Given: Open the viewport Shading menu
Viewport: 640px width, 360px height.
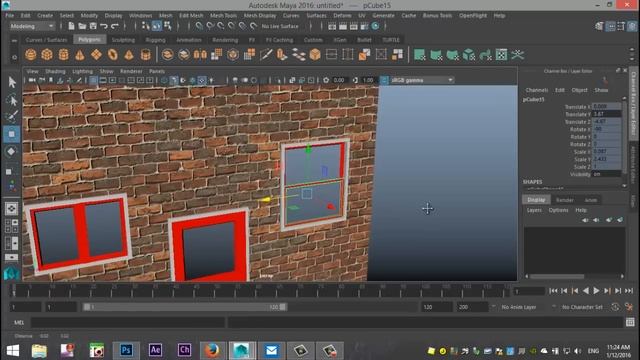Looking at the screenshot, I should click(x=55, y=71).
